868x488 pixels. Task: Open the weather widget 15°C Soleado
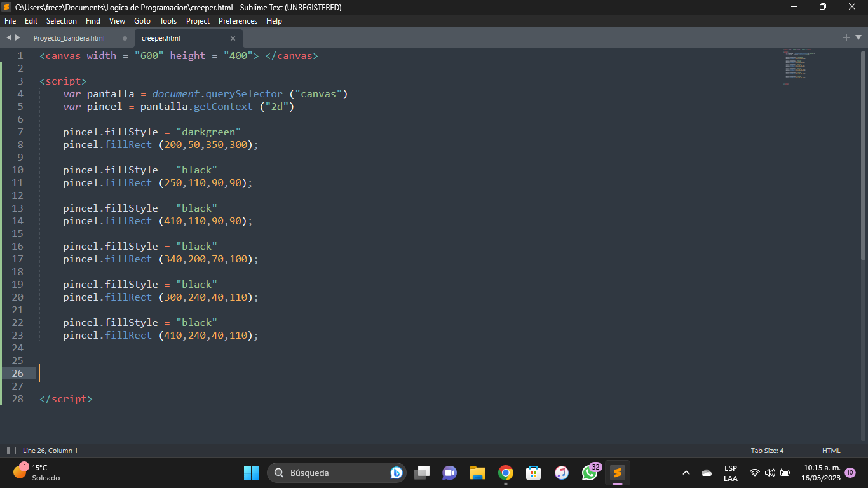(37, 473)
